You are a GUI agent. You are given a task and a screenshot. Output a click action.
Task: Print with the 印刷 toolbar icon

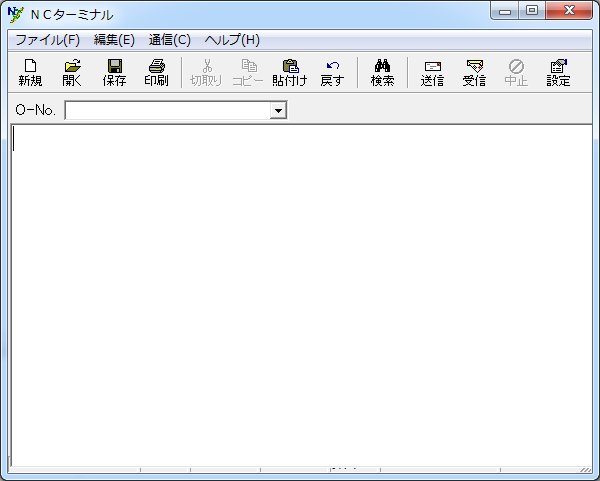pos(156,72)
